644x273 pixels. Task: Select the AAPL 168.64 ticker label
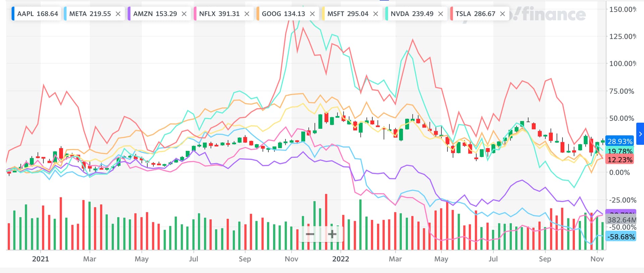pyautogui.click(x=38, y=14)
